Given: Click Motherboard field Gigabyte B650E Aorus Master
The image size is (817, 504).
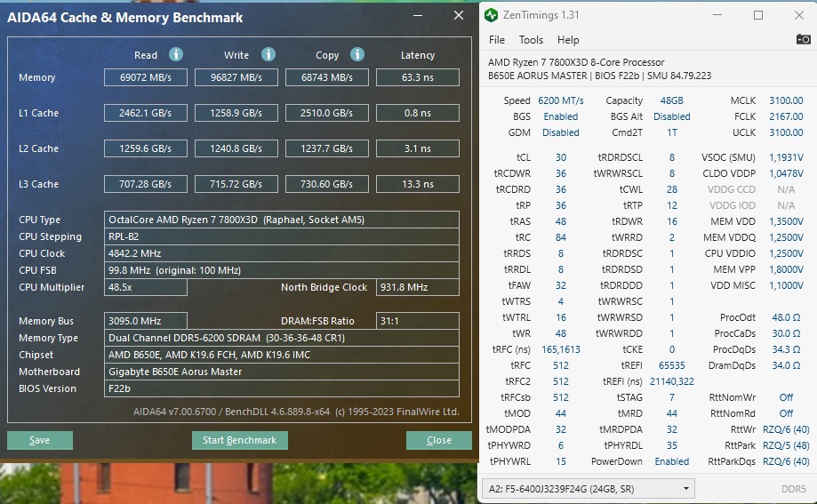Looking at the screenshot, I should (x=281, y=372).
